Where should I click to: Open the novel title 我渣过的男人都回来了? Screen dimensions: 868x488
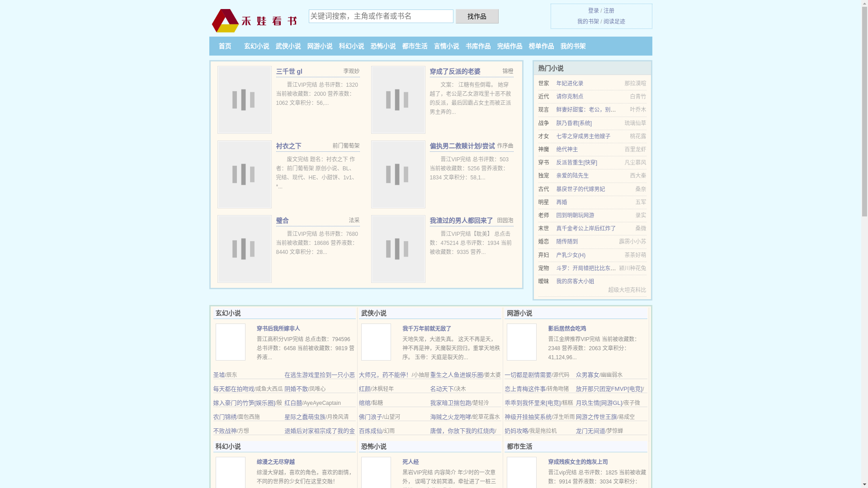pyautogui.click(x=461, y=221)
